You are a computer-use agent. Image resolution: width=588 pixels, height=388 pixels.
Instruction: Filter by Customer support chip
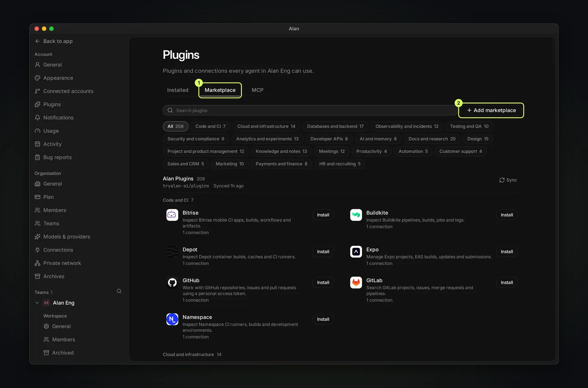coord(460,151)
